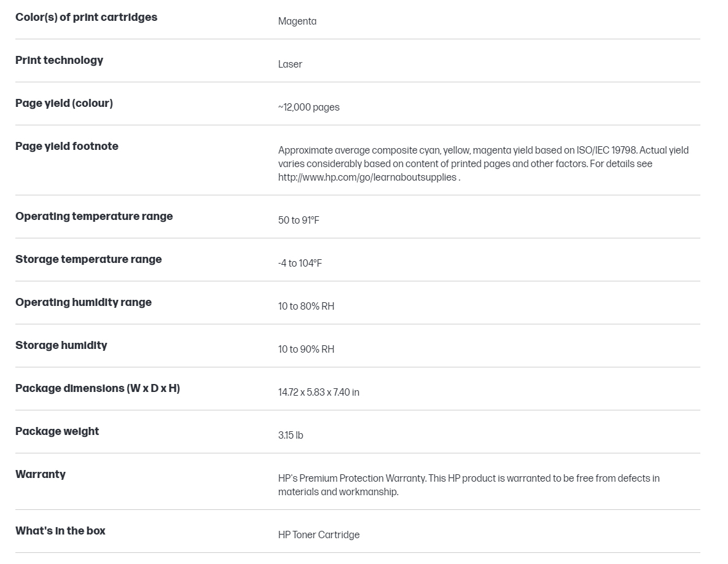728x564 pixels.
Task: Click the ~12,000 pages yield value
Action: point(309,108)
